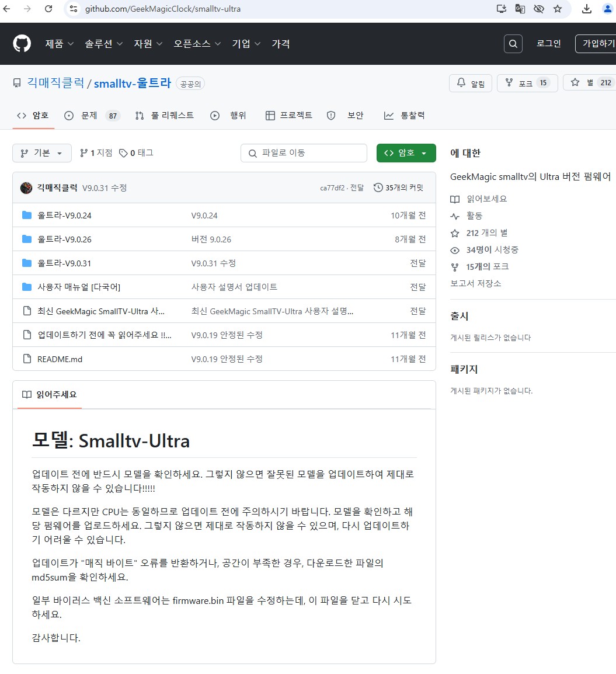Open the 가격 pricing link
The height and width of the screenshot is (674, 616).
click(x=280, y=43)
